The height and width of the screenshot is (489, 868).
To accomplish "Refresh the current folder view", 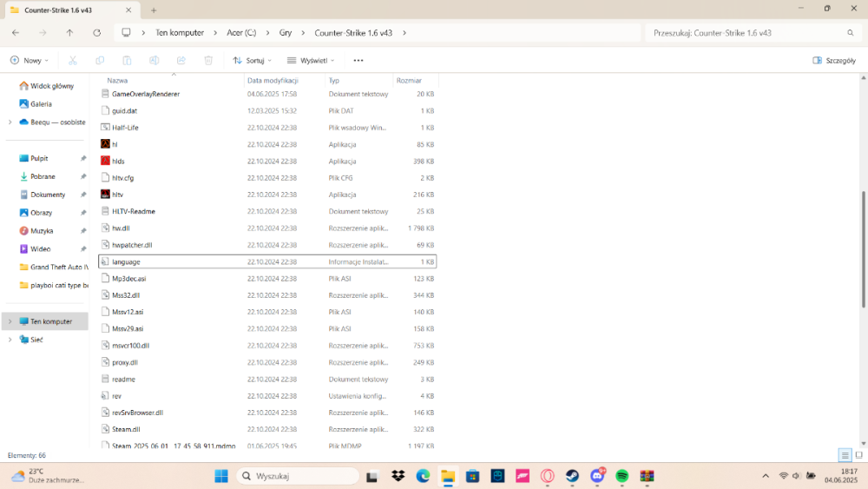I will [97, 33].
